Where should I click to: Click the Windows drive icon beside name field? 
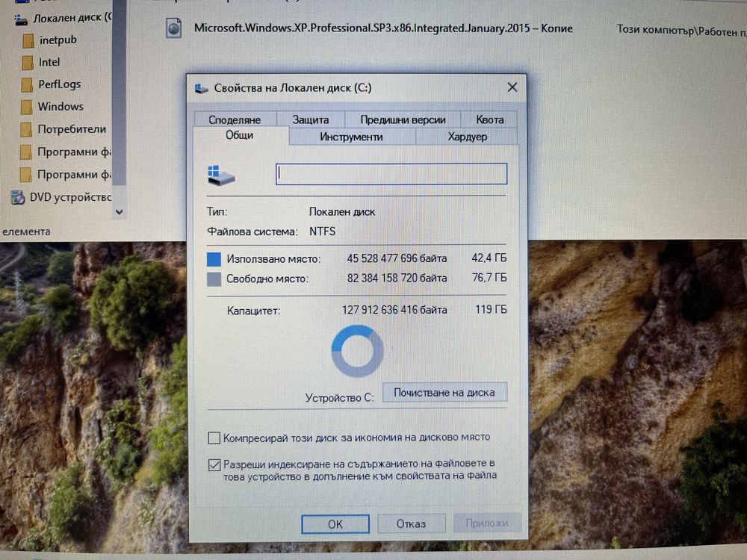point(221,175)
